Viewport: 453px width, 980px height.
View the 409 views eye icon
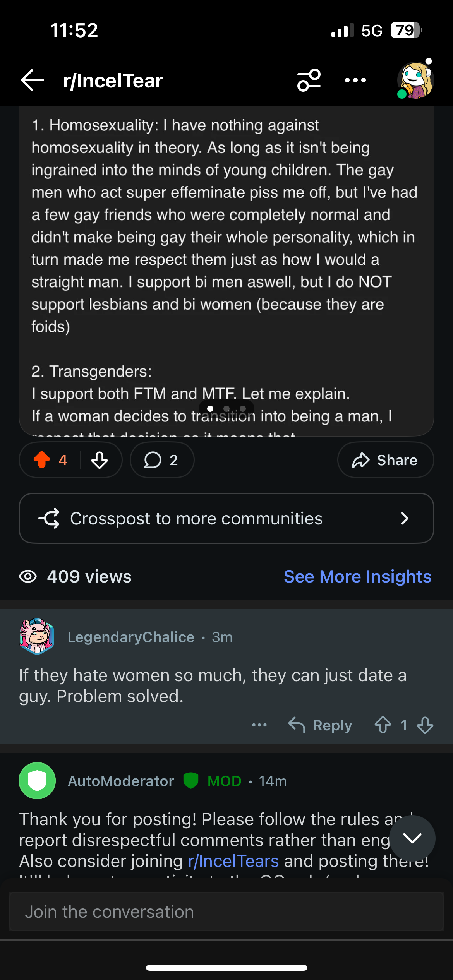(x=28, y=576)
